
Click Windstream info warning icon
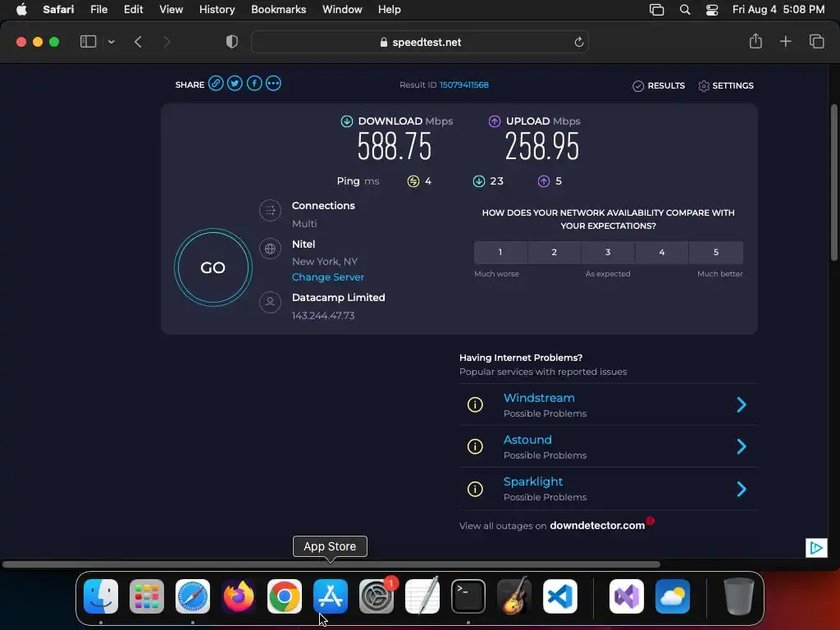[475, 404]
